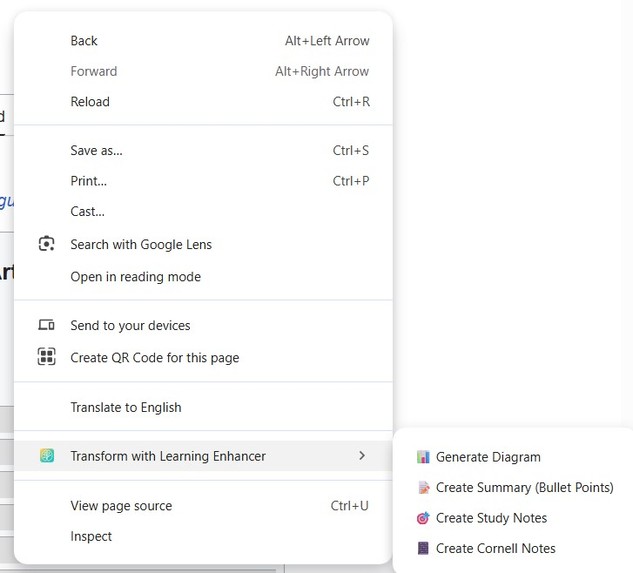The height and width of the screenshot is (573, 633).
Task: Select View page source
Action: point(203,505)
